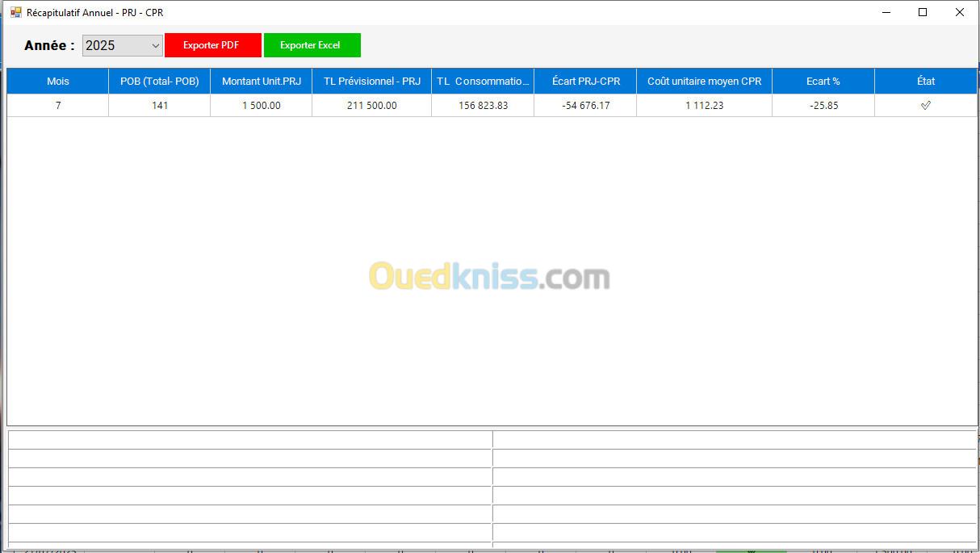This screenshot has width=980, height=553.
Task: Click the checkmark icon in État column
Action: pos(925,106)
